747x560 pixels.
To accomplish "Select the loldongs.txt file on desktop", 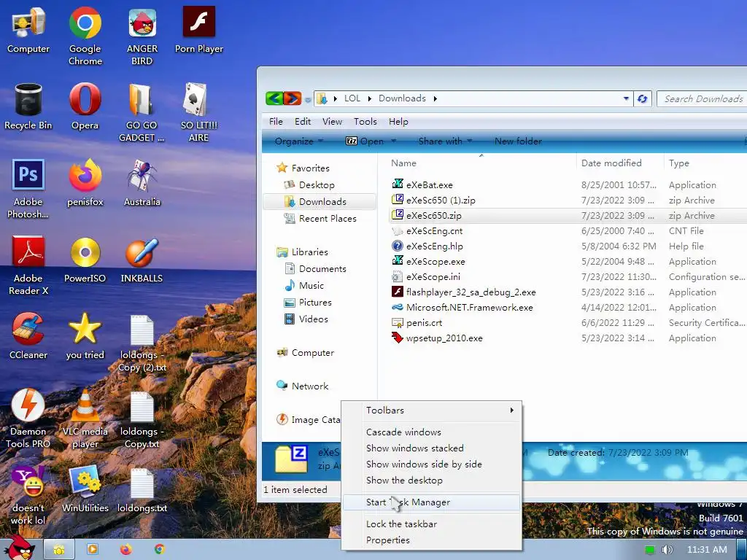I will 142,489.
